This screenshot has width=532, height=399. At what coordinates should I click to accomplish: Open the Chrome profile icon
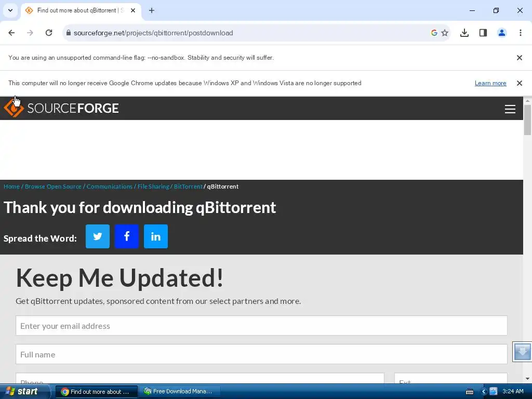(x=502, y=33)
